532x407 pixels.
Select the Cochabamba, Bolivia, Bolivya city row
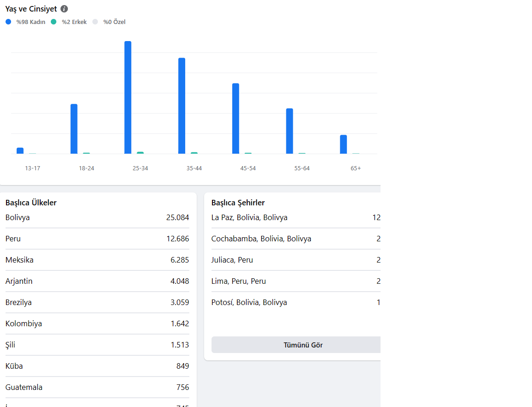coord(296,239)
